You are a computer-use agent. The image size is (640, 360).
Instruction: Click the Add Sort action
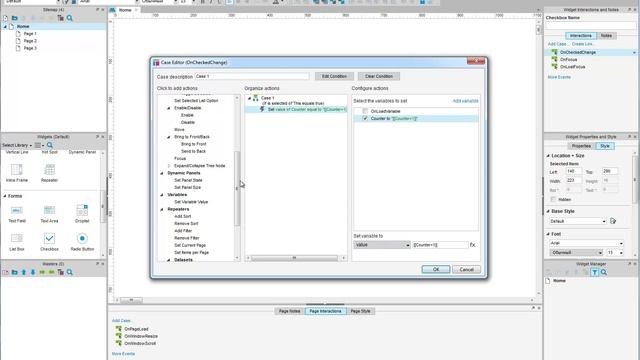pos(182,216)
